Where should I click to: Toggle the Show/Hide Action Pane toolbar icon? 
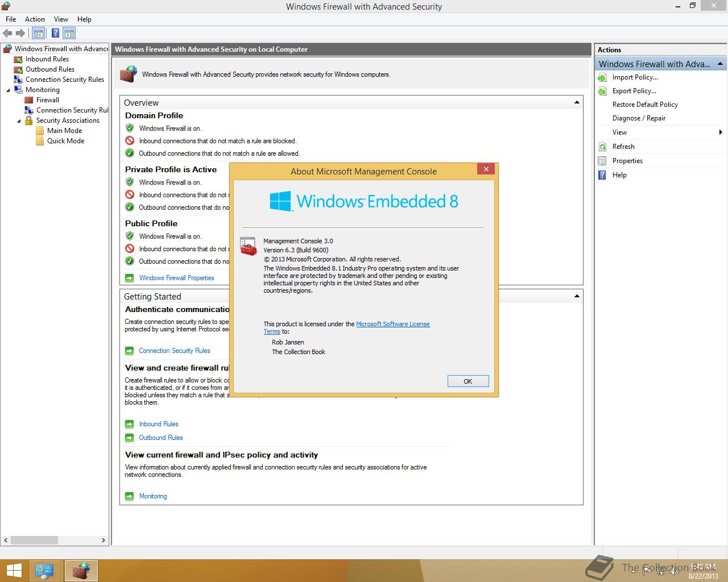coord(69,34)
